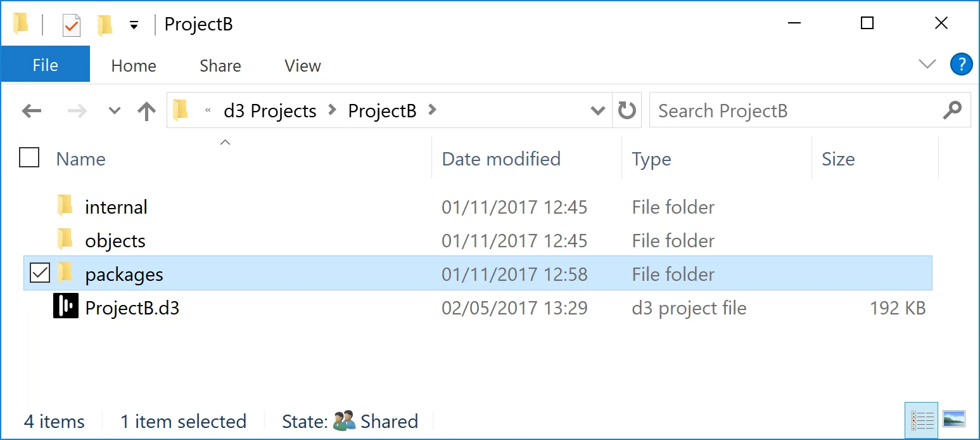The width and height of the screenshot is (980, 440).
Task: Expand the recent locations chevron near forward arrow
Action: click(114, 110)
